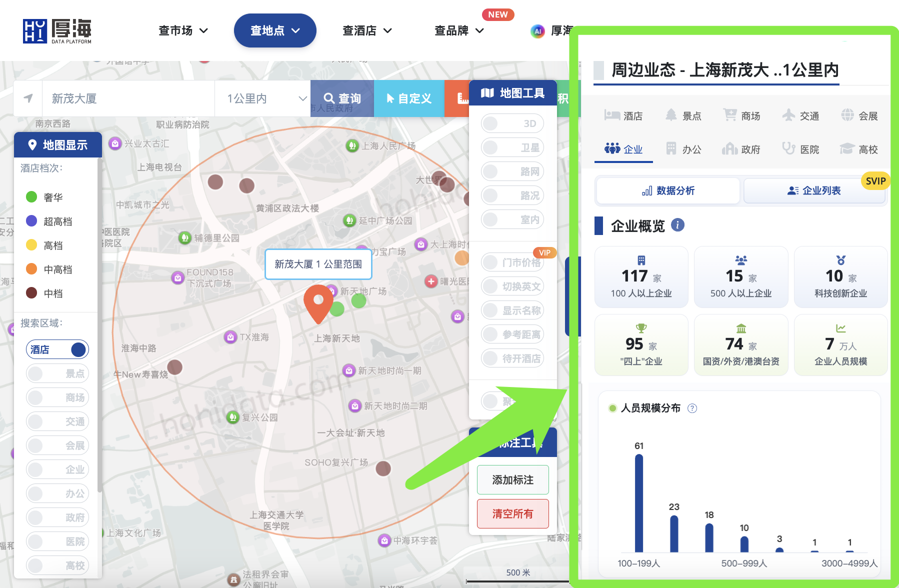Click the 查询 search button

[x=342, y=98]
